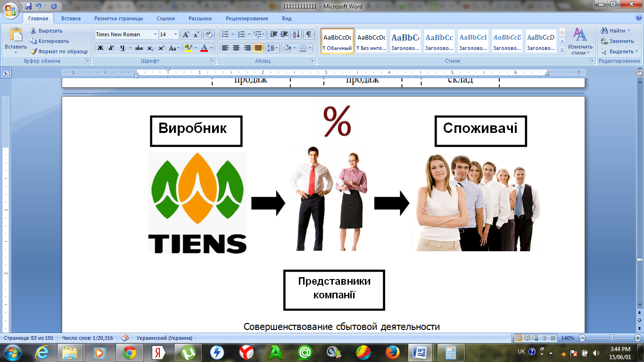
Task: Justify text alignment
Action: pos(258,48)
